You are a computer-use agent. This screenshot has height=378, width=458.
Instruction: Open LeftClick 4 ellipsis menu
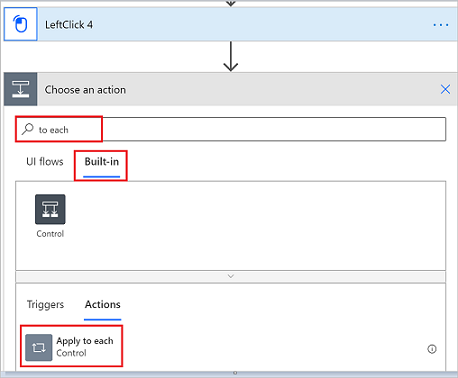(441, 25)
